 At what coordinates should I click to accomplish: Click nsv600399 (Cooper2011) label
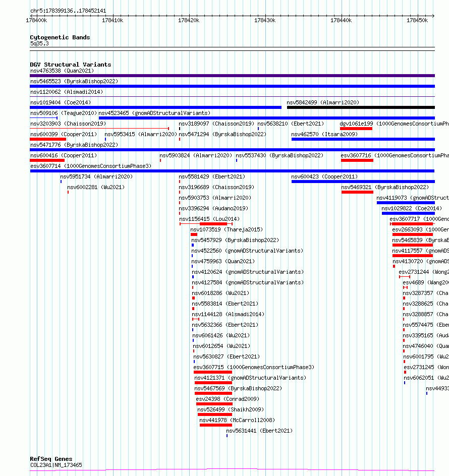pyautogui.click(x=64, y=134)
